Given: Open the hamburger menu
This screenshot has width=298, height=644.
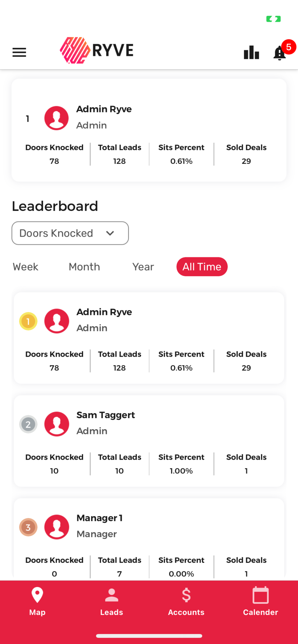Looking at the screenshot, I should click(x=19, y=52).
